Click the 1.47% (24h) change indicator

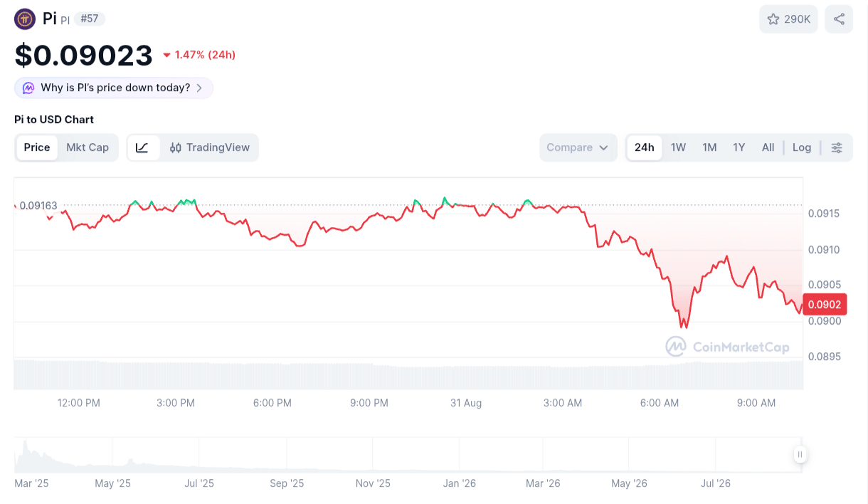tap(199, 55)
